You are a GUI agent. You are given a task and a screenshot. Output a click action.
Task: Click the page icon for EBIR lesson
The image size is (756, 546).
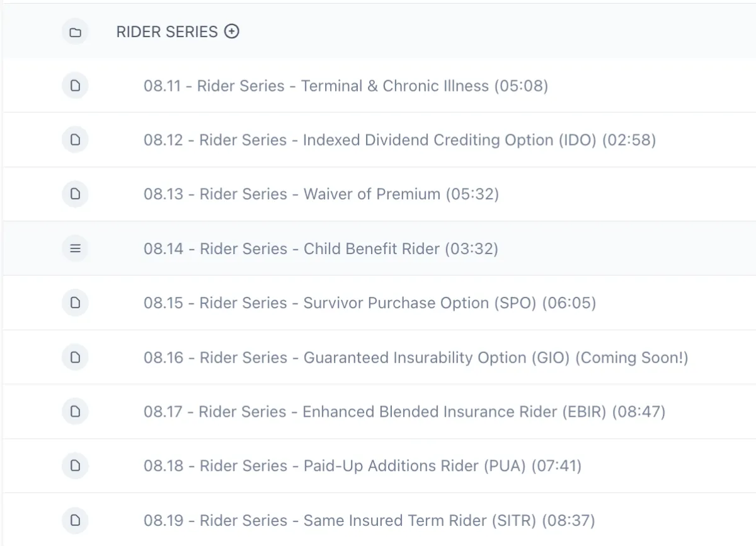pyautogui.click(x=75, y=412)
